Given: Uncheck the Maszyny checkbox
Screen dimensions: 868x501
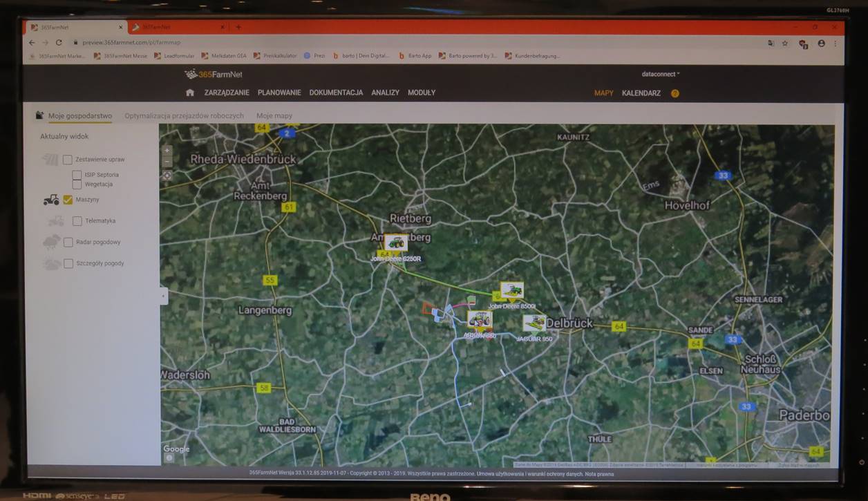Looking at the screenshot, I should (68, 200).
